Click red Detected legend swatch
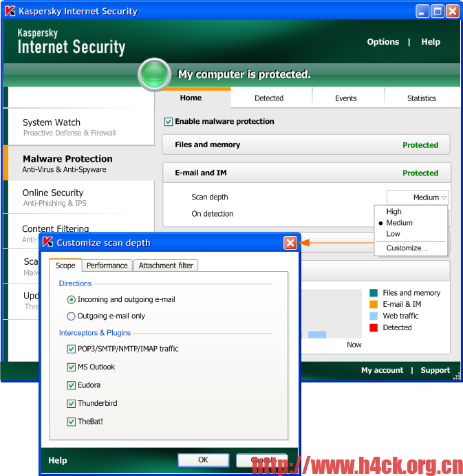This screenshot has height=476, width=463. tap(374, 327)
